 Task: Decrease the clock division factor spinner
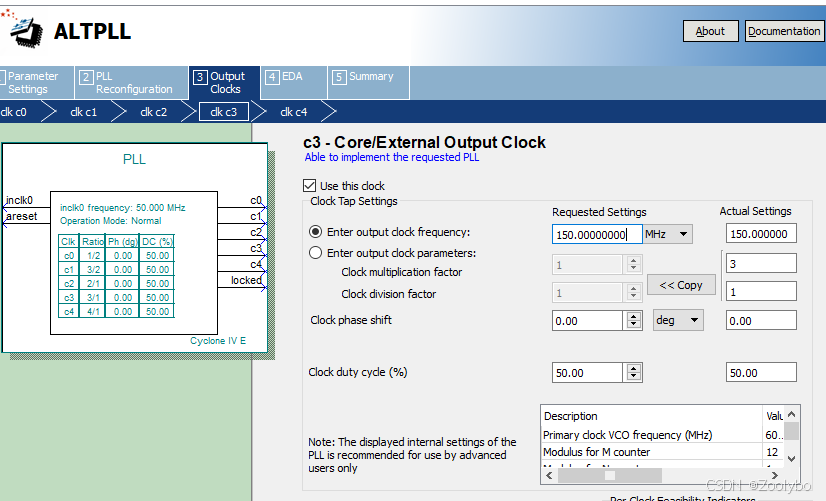[634, 296]
